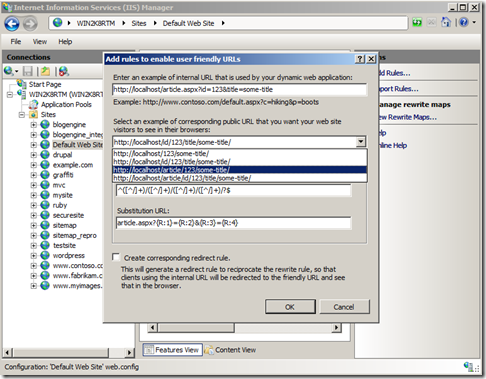The width and height of the screenshot is (486, 379).
Task: Expand the blogengine site node
Action: (x=33, y=125)
